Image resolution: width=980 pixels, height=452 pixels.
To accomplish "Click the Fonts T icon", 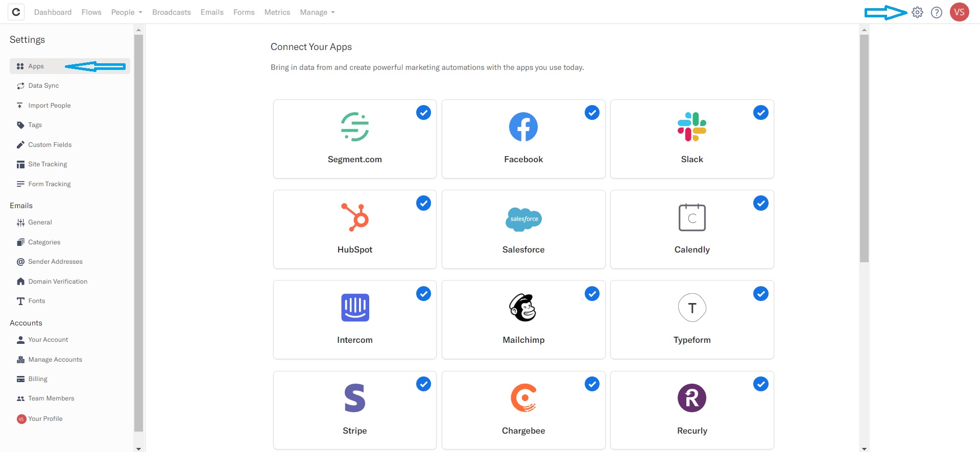I will [x=20, y=301].
